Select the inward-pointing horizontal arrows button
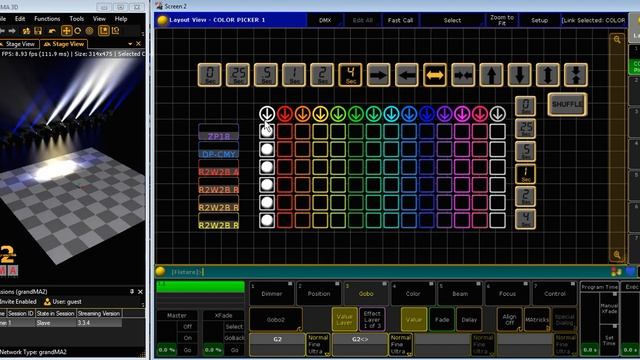Screen dimensions: 640x360 463,75
